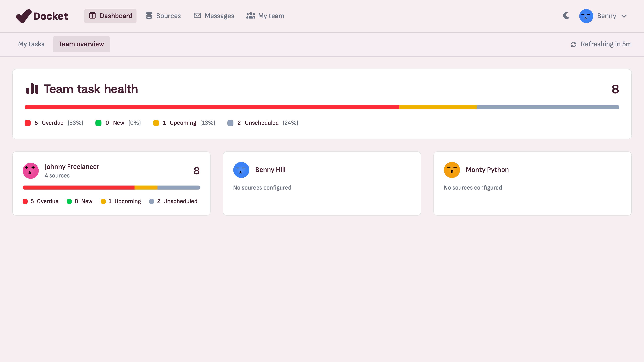
Task: Open My team page
Action: tap(265, 16)
